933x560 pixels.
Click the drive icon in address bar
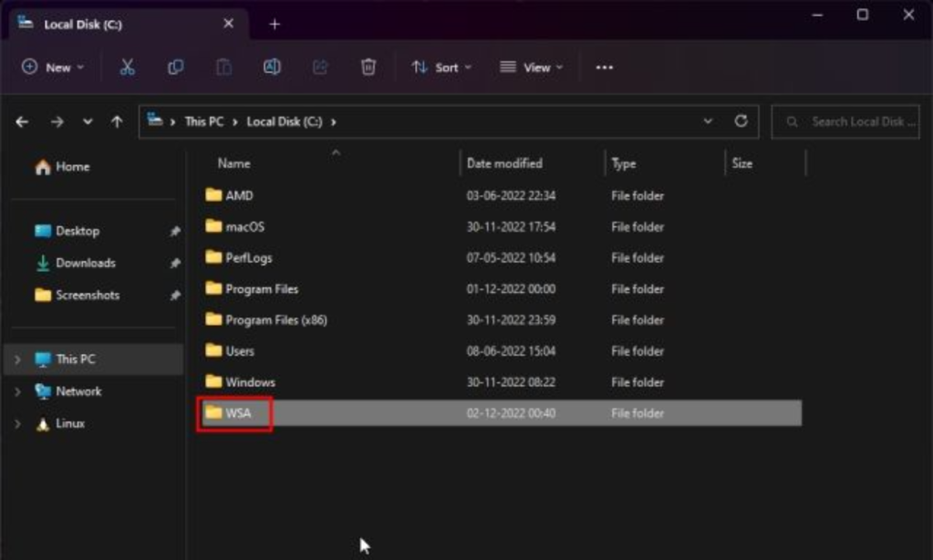click(x=155, y=120)
